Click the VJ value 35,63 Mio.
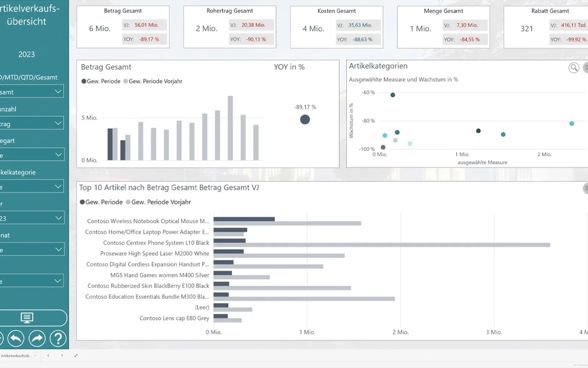Image resolution: width=588 pixels, height=368 pixels. click(360, 25)
